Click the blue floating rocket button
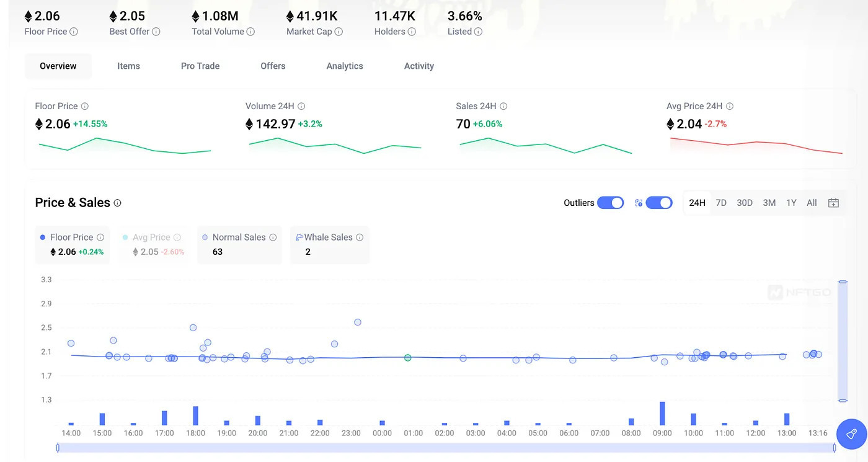The height and width of the screenshot is (462, 868). (851, 433)
